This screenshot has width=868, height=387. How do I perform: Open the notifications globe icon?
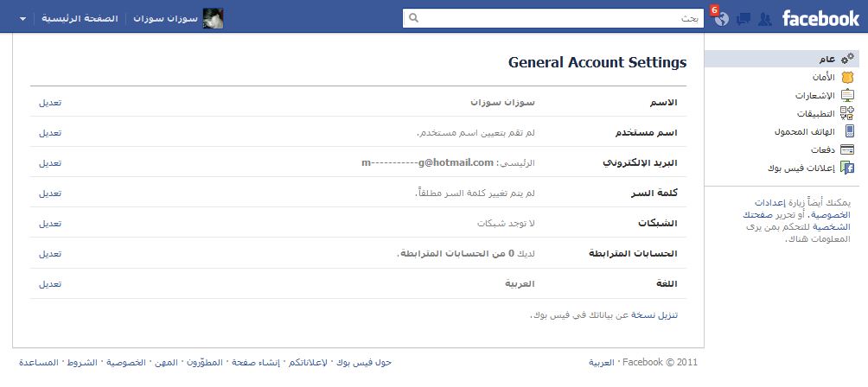click(x=721, y=19)
